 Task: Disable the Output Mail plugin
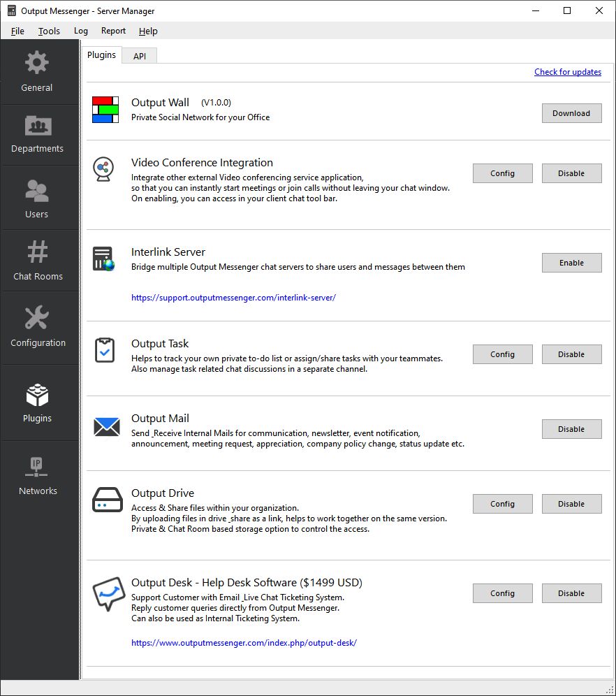tap(572, 429)
